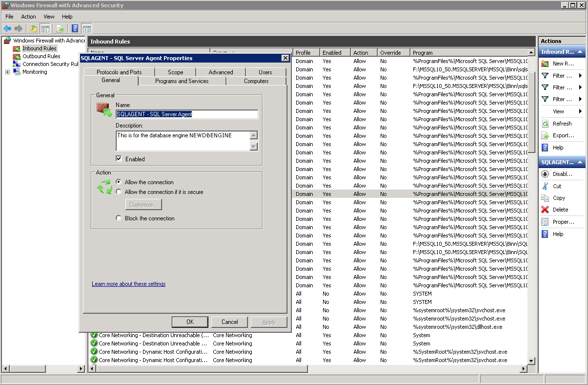
Task: Open the Help menu in the menu bar
Action: click(67, 17)
